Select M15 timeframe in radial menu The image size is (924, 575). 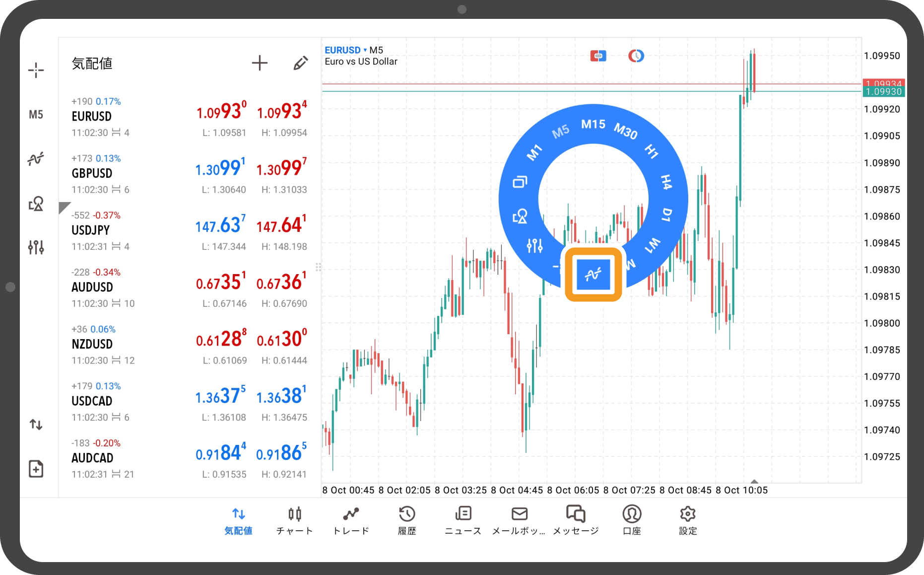point(594,124)
